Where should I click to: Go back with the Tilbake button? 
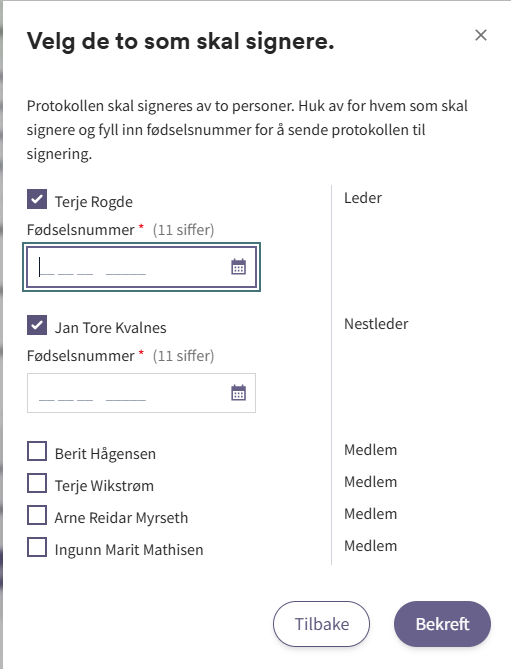[x=321, y=624]
